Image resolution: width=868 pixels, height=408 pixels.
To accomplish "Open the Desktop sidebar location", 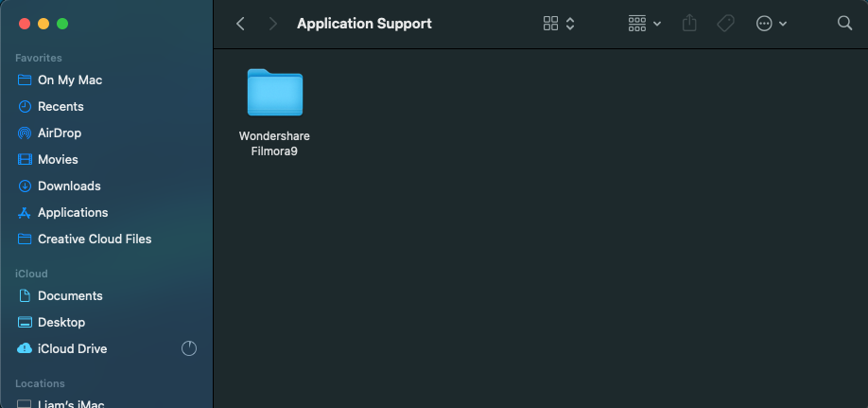I will [x=61, y=323].
